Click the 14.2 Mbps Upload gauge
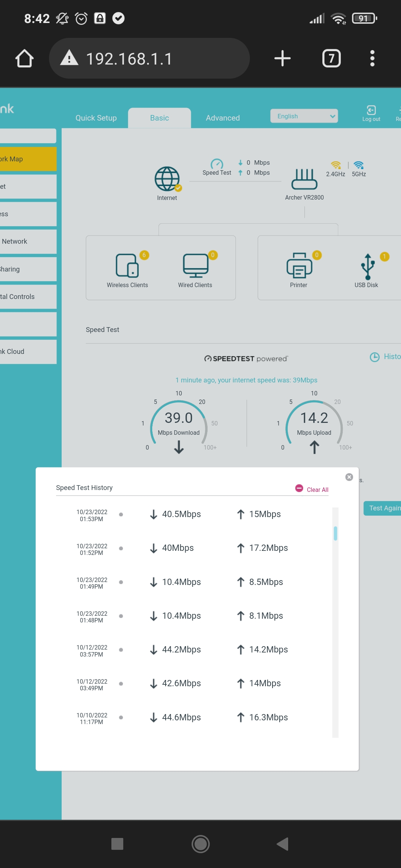The width and height of the screenshot is (401, 868). click(x=314, y=423)
